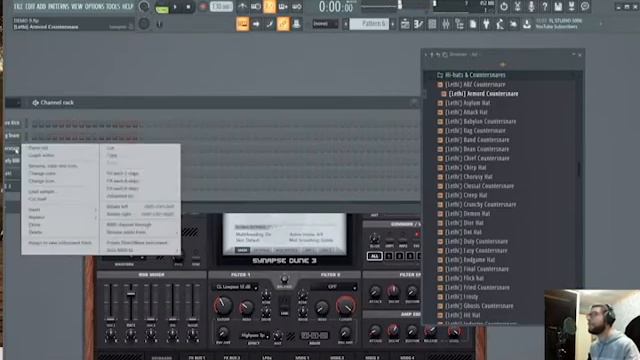Click the power-shaped icon in the top toolbar

pyautogui.click(x=504, y=7)
